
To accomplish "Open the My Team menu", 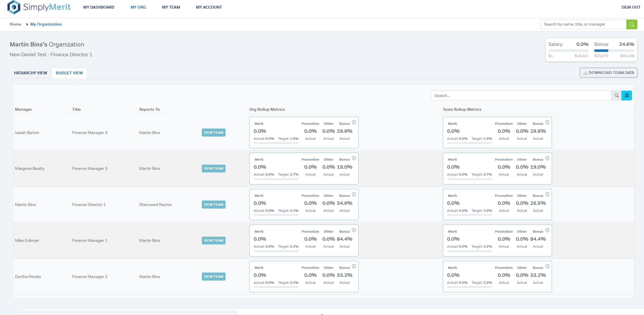I will pyautogui.click(x=171, y=7).
